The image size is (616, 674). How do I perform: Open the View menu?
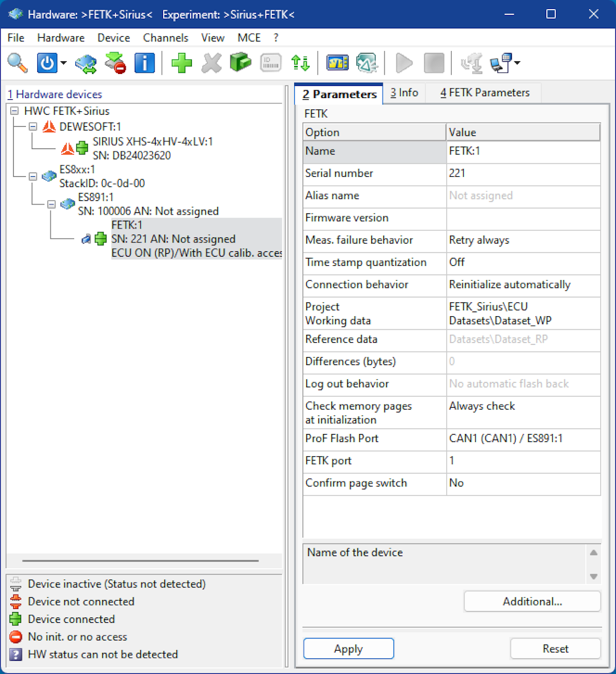[212, 38]
